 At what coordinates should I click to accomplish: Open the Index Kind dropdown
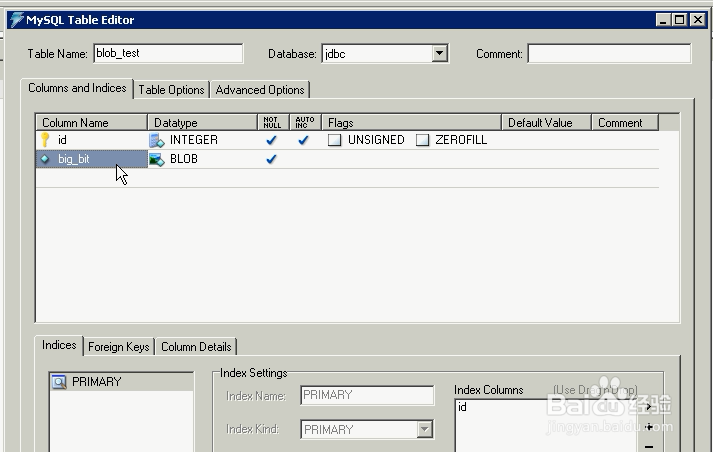click(x=424, y=429)
